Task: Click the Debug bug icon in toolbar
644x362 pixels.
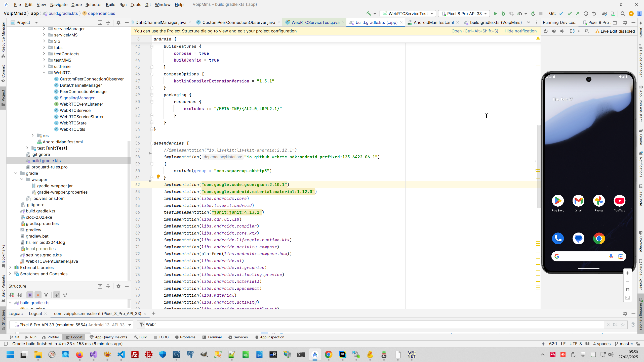Action: 503,14
